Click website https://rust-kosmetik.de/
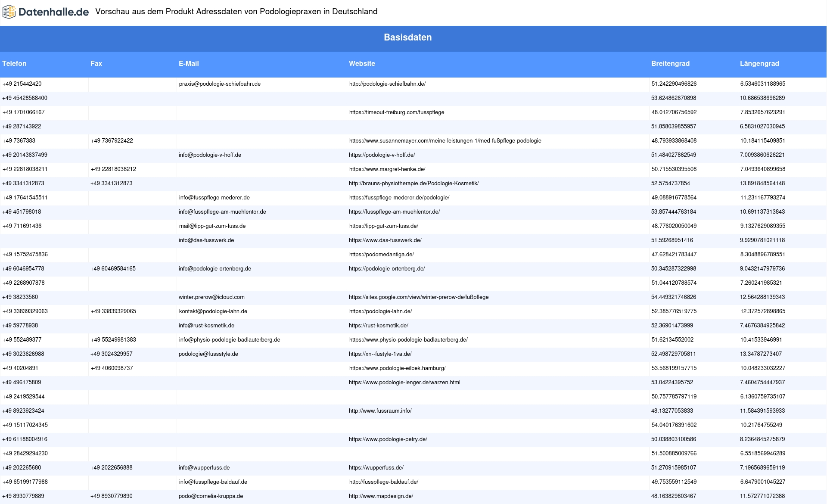 [379, 326]
